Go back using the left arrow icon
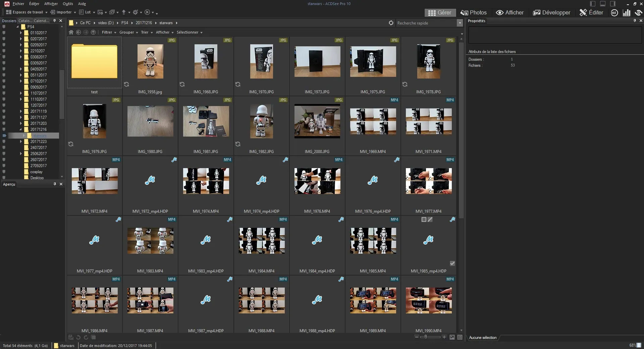 pos(78,32)
